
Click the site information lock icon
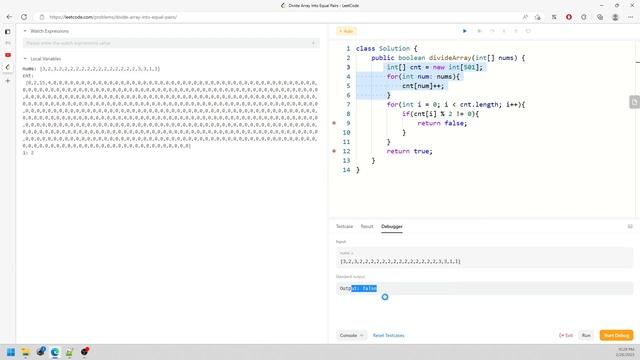pyautogui.click(x=42, y=17)
